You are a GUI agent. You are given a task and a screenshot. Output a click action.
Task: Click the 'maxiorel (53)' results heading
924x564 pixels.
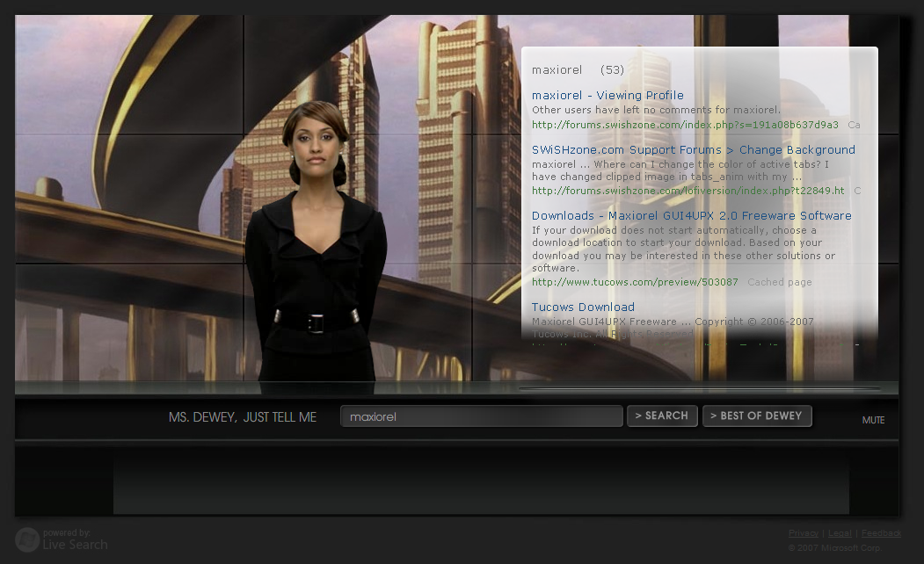(578, 70)
